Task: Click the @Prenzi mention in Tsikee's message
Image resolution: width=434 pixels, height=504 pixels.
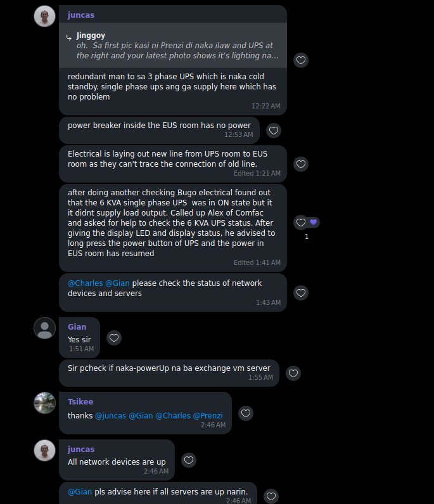Action: pos(208,416)
